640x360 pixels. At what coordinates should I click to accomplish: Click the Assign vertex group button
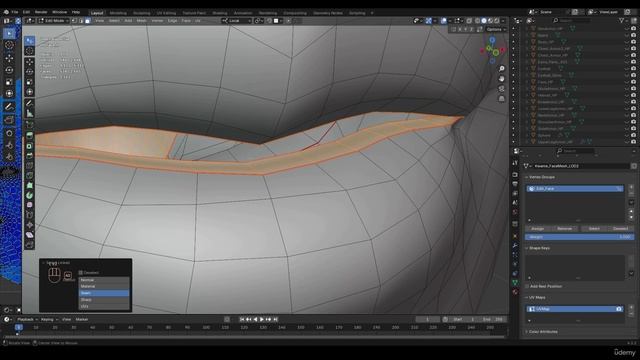coord(538,229)
